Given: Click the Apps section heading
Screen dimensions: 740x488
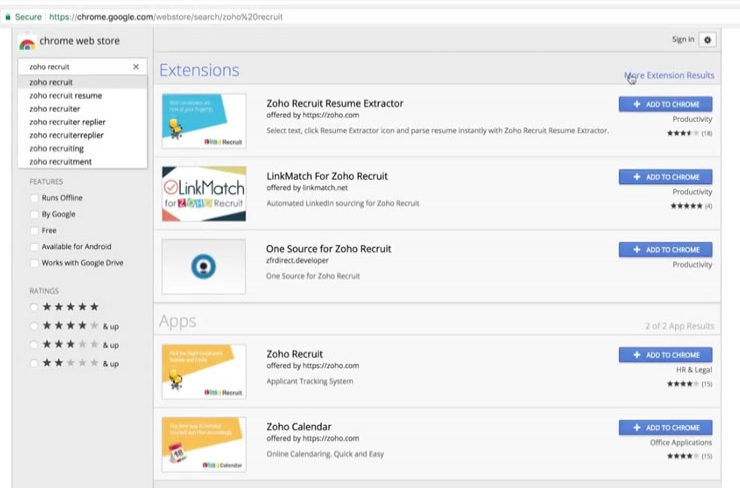Looking at the screenshot, I should click(x=177, y=321).
